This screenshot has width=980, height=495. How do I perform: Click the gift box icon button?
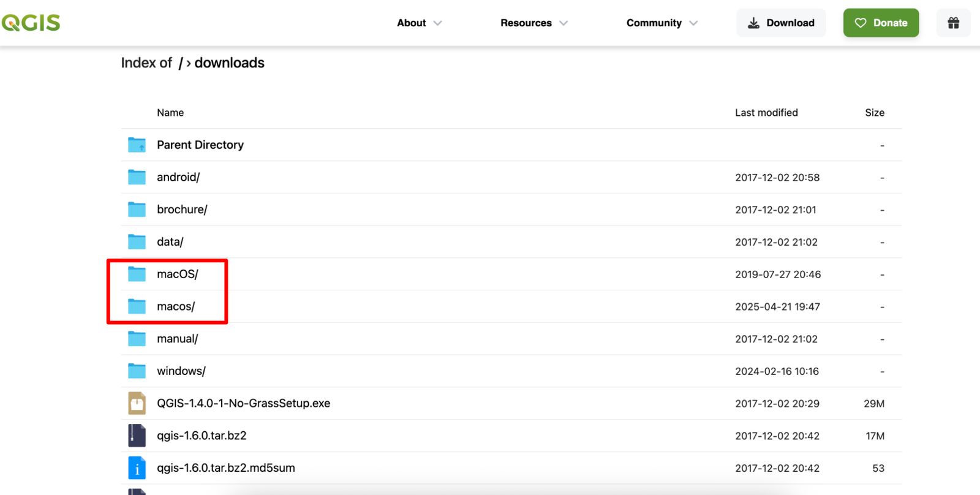click(953, 23)
